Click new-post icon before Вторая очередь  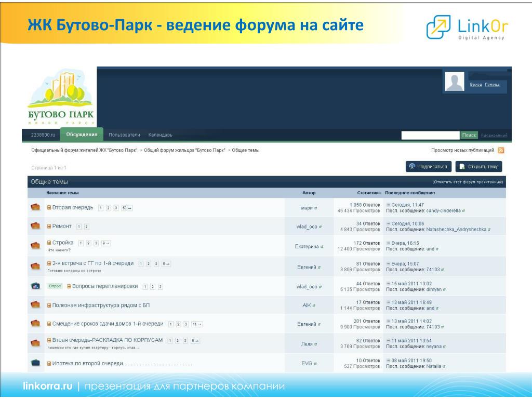coord(49,208)
